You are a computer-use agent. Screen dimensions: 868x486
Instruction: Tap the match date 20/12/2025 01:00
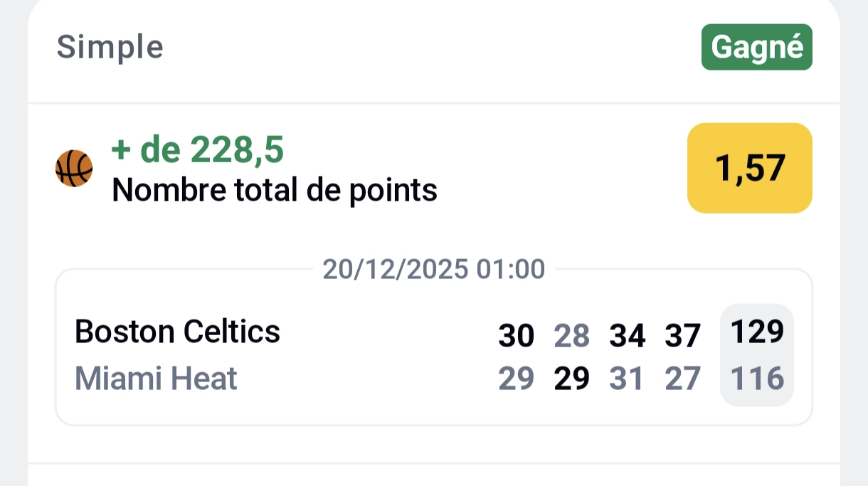(434, 270)
